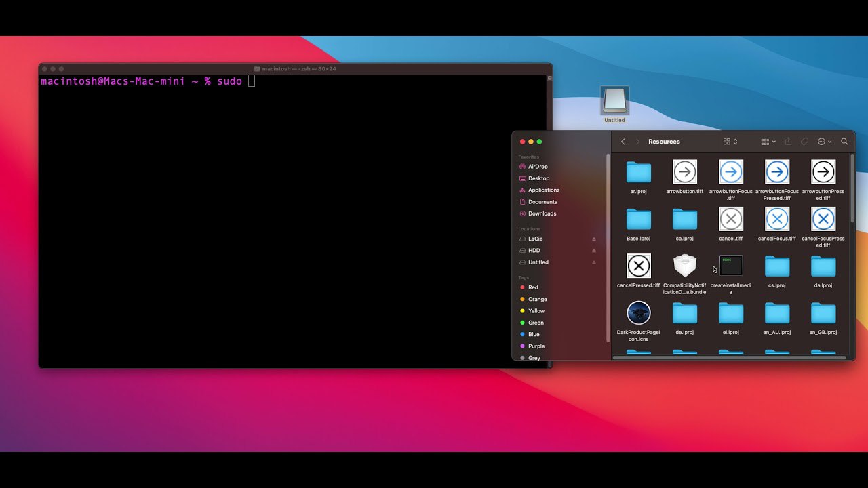
Task: Select the el.lproj folder
Action: [731, 313]
